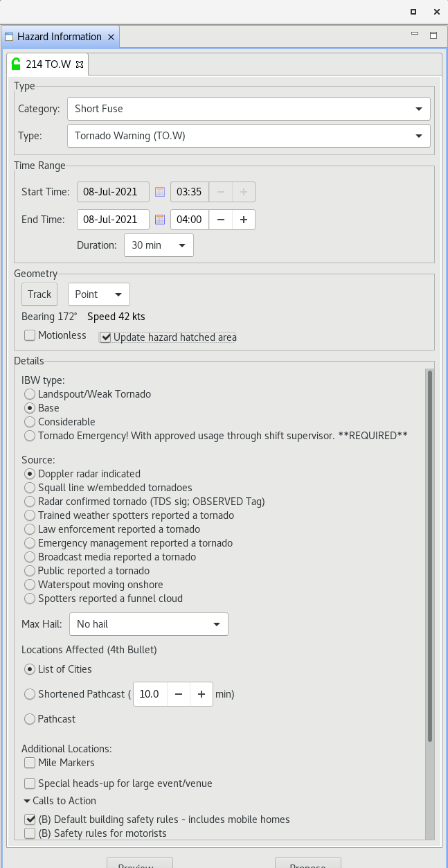
Task: Close the Hazard Information panel tab
Action: [111, 37]
